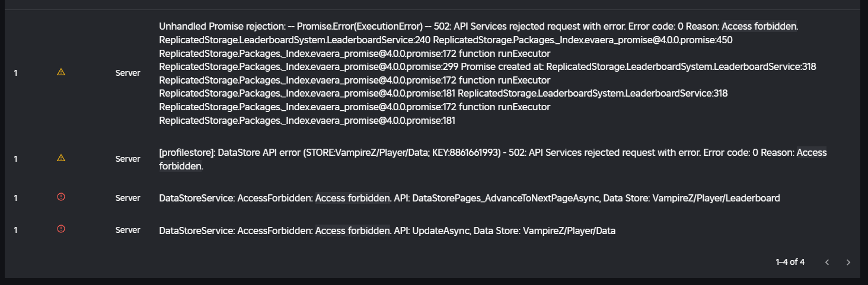Click the "1–4 of 4" pagination indicator
Image resolution: width=868 pixels, height=285 pixels.
point(790,262)
